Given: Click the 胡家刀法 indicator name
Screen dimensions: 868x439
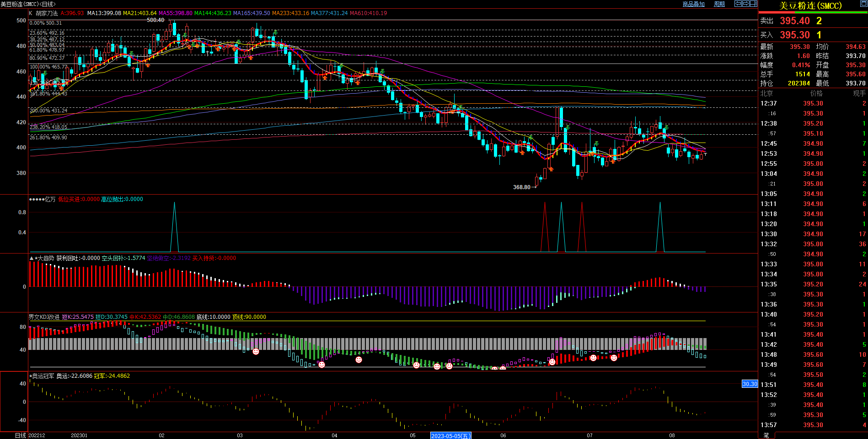Looking at the screenshot, I should click(x=47, y=13).
